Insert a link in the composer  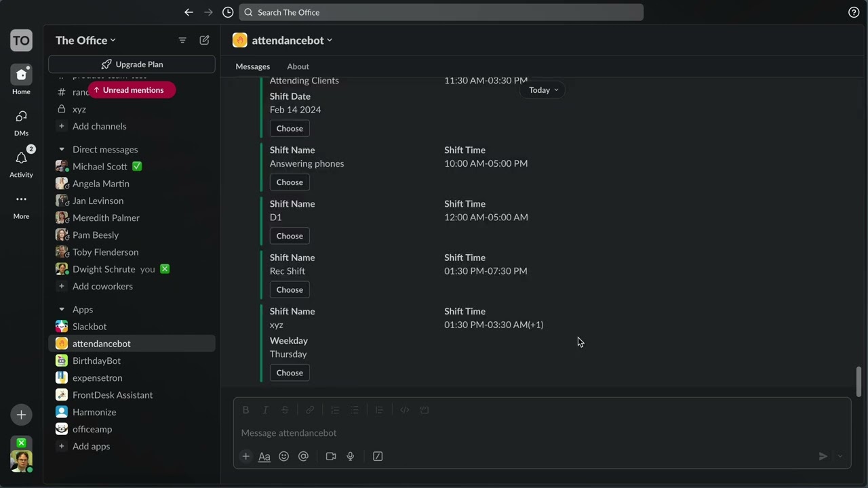point(310,409)
